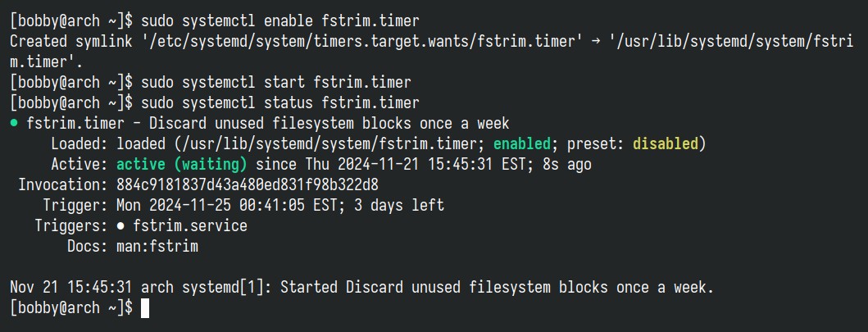868x332 pixels.
Task: Click the 'sudo systemctl enable fstrim.timer' command
Action: pos(280,21)
